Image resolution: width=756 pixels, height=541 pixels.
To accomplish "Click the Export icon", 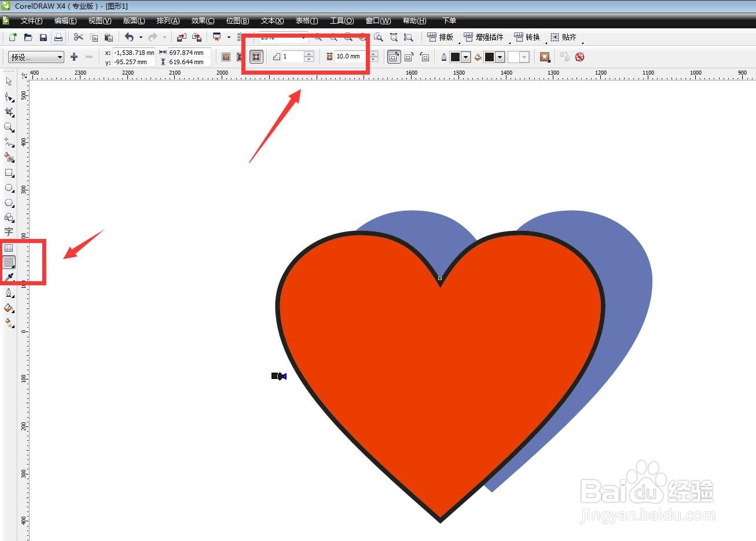I will click(x=196, y=37).
